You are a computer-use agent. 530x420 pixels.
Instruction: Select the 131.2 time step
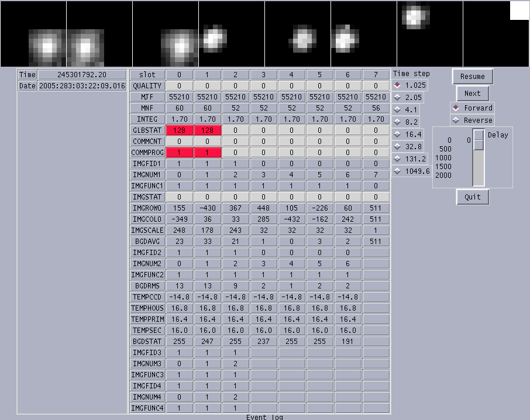[410, 159]
